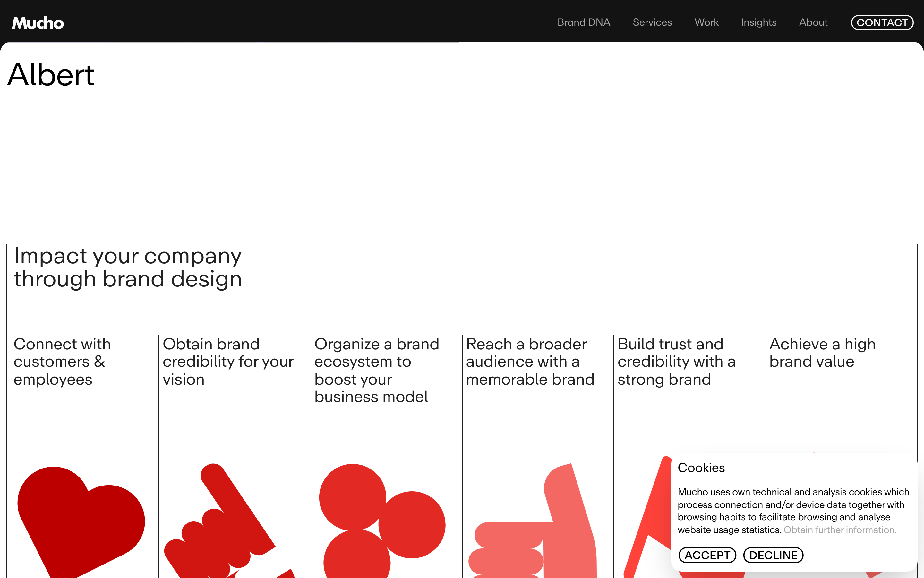The height and width of the screenshot is (578, 924).
Task: Decline the cookies
Action: click(x=773, y=555)
